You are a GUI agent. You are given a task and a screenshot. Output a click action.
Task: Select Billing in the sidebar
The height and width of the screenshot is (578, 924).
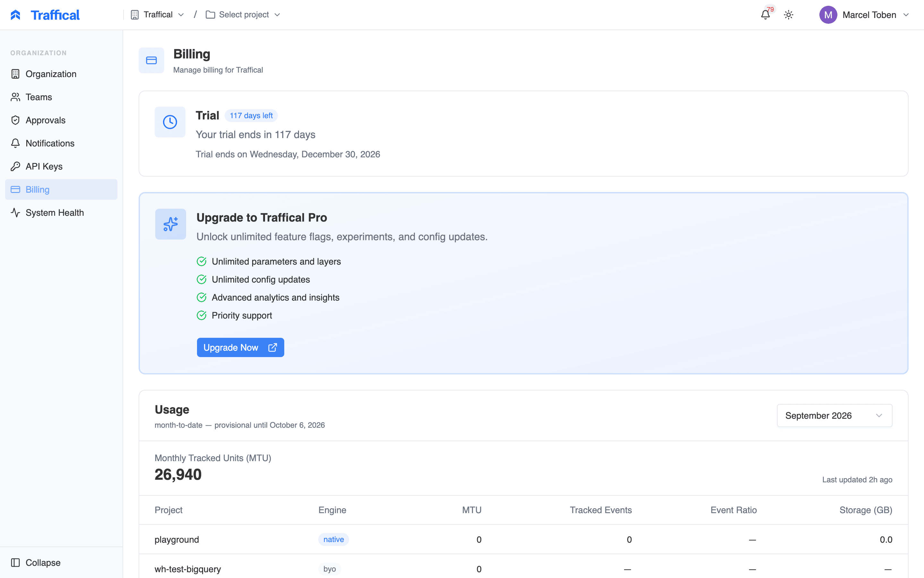(x=61, y=189)
